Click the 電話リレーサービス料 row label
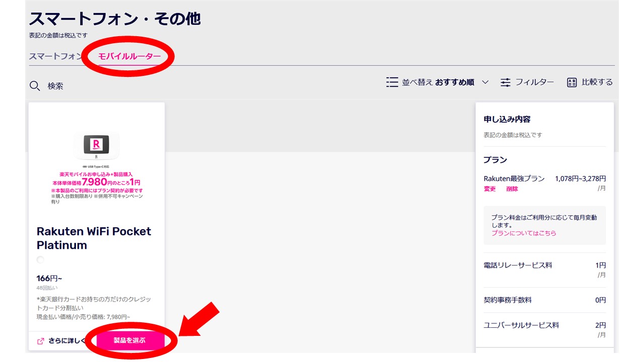 pos(518,265)
